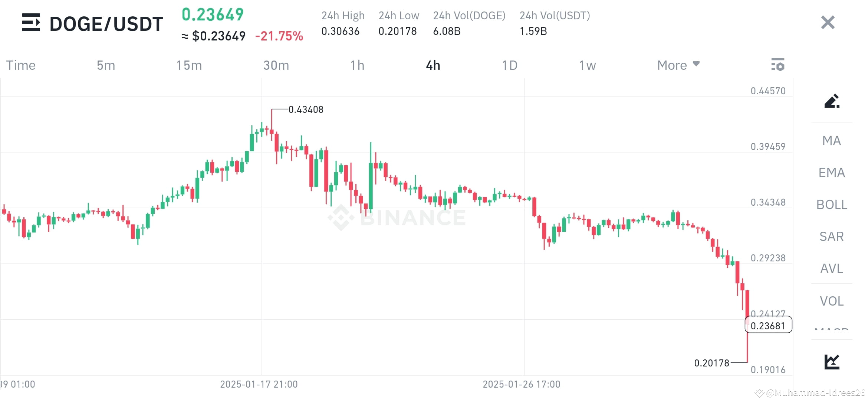Select the MA indicator
The image size is (868, 401).
point(831,141)
